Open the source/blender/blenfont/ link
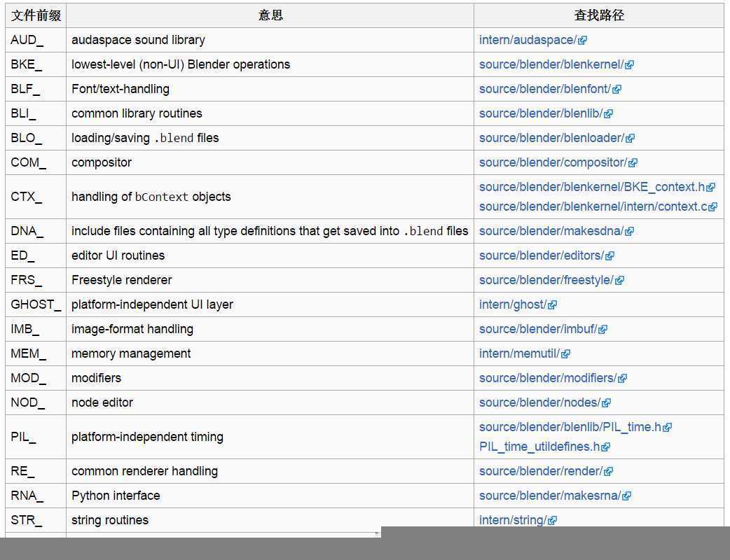Image resolution: width=730 pixels, height=560 pixels. [x=545, y=90]
